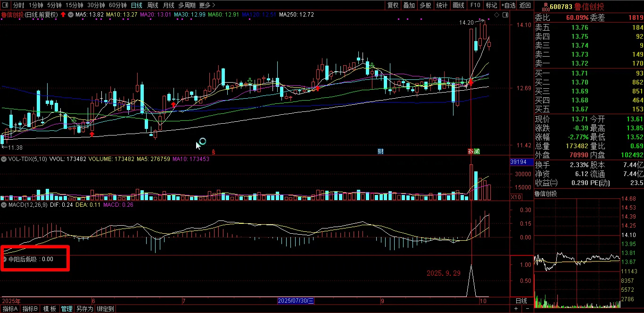The height and width of the screenshot is (313, 644).
Task: Switch chart to 60分钟 period
Action: [118, 5]
